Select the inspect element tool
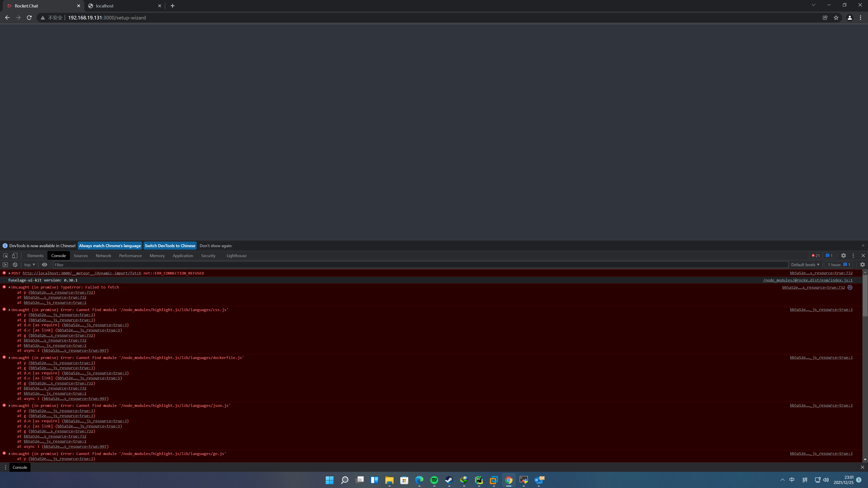Image resolution: width=868 pixels, height=488 pixels. pyautogui.click(x=5, y=256)
